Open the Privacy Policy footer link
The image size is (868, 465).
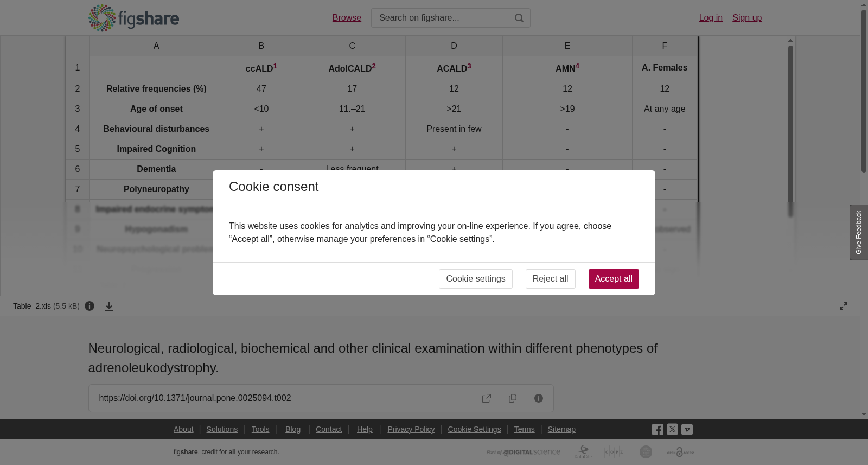tap(411, 429)
